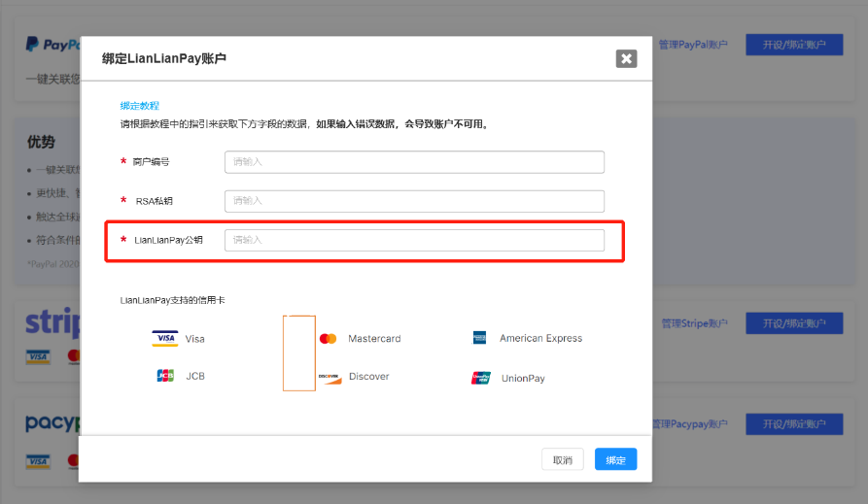Viewport: 868px width, 504px height.
Task: Select the LianLianPay公钥 input box
Action: [414, 240]
